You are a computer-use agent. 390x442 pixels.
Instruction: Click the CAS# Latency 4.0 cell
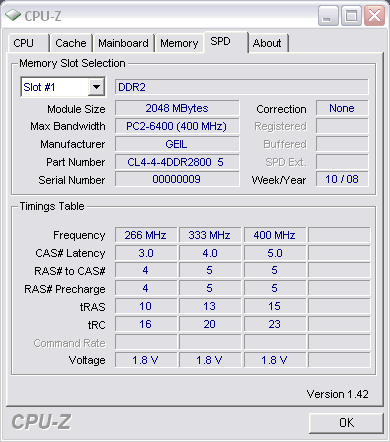(x=210, y=253)
